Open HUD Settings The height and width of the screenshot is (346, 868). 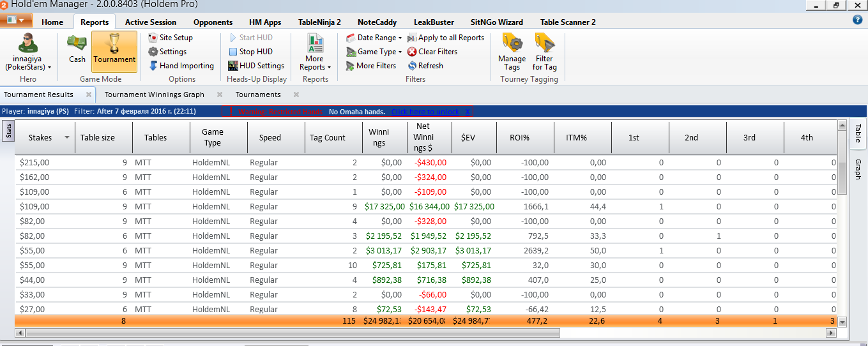pyautogui.click(x=257, y=66)
